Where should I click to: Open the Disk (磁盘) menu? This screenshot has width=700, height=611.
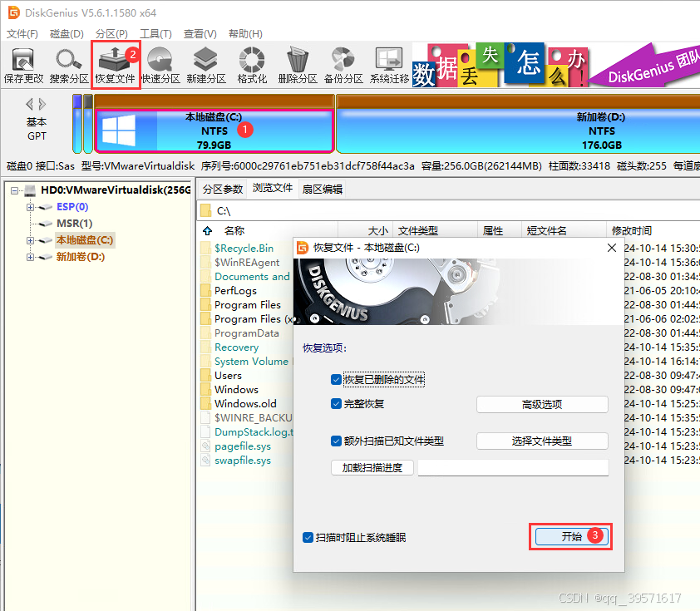[67, 34]
